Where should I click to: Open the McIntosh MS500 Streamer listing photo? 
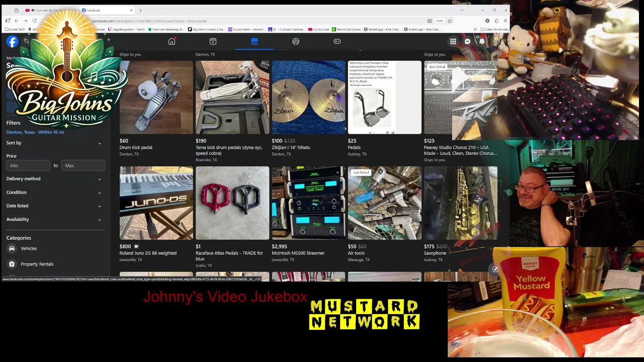click(x=308, y=203)
